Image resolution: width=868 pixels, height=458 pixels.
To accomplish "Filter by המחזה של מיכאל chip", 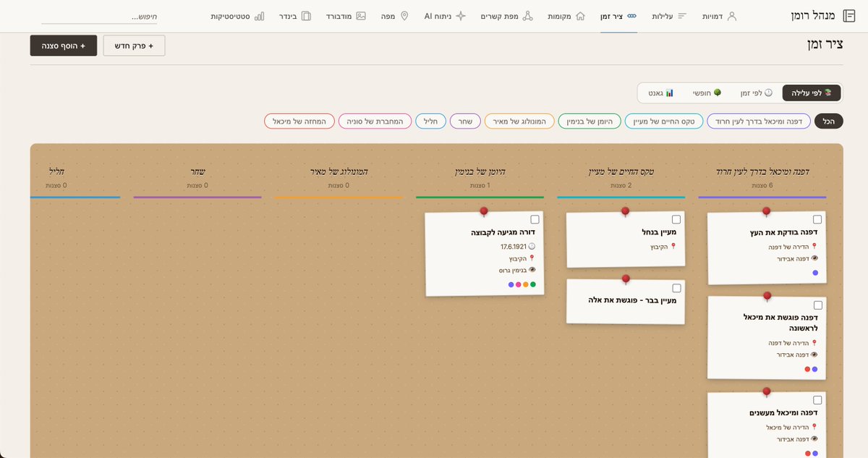I will point(299,121).
